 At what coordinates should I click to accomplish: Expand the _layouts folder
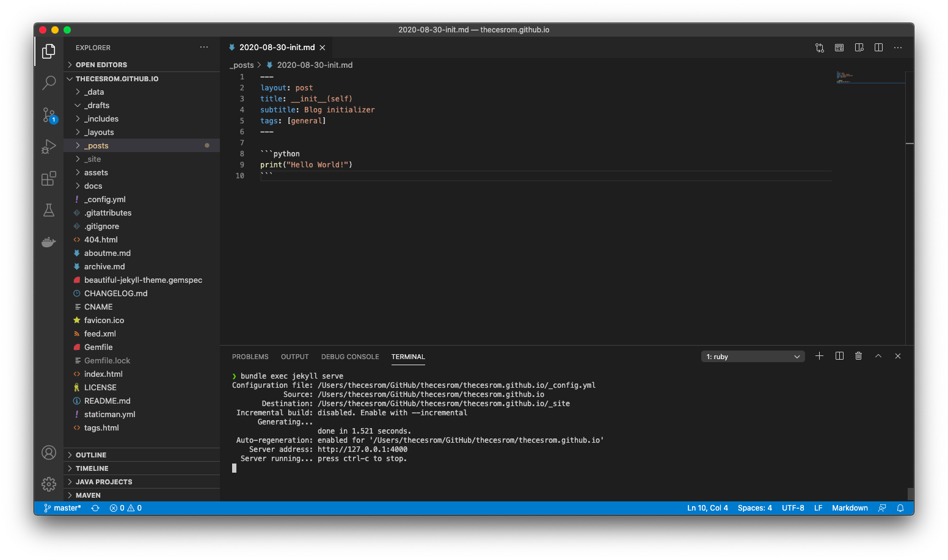(142, 133)
